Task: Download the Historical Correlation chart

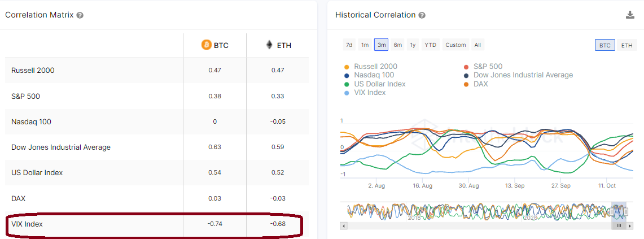Action: [x=630, y=15]
